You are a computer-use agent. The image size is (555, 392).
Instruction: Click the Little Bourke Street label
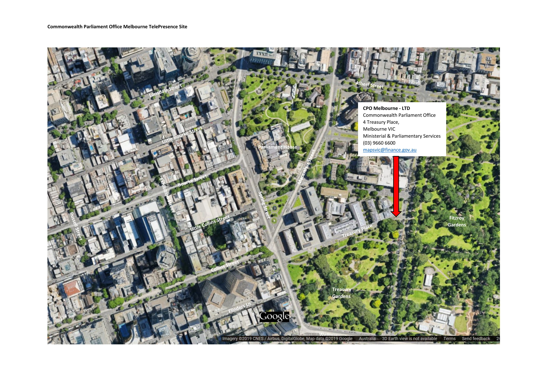click(182, 135)
